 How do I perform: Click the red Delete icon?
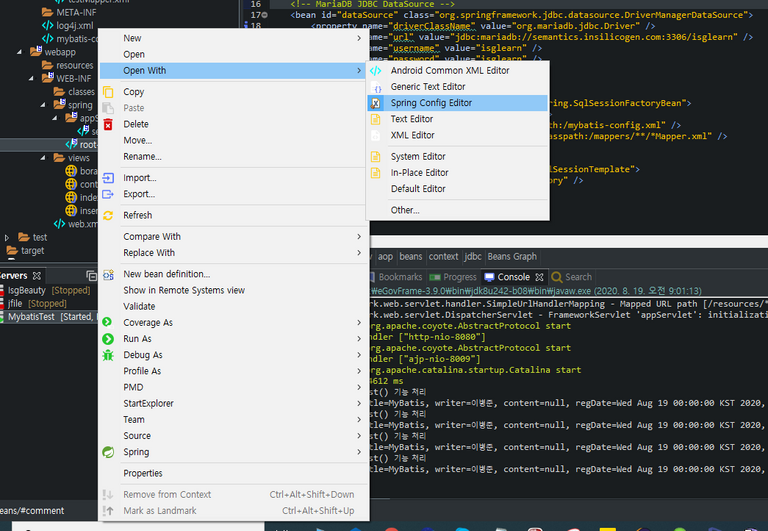point(108,124)
